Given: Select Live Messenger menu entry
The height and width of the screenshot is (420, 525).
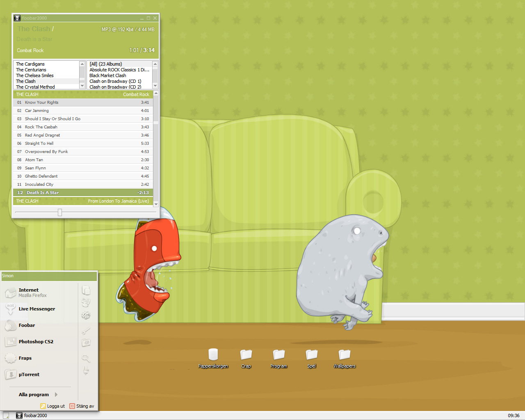Looking at the screenshot, I should click(x=40, y=309).
